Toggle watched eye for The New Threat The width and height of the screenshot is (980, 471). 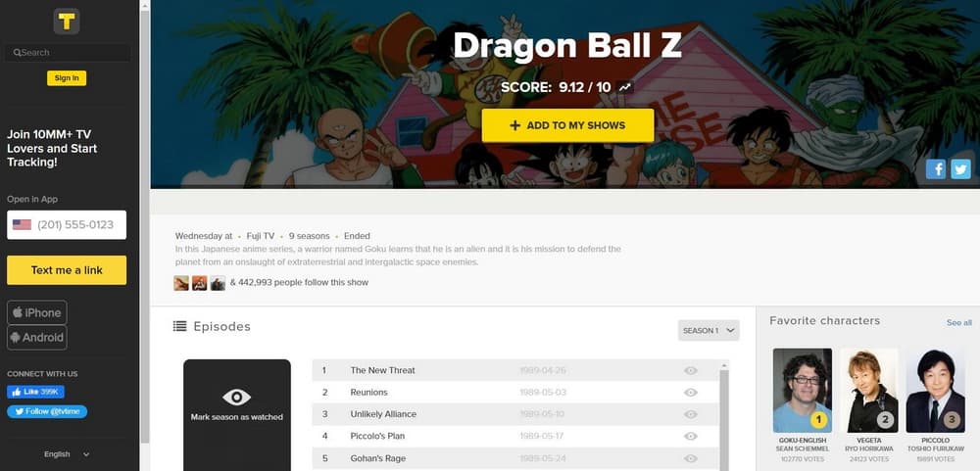tap(690, 370)
